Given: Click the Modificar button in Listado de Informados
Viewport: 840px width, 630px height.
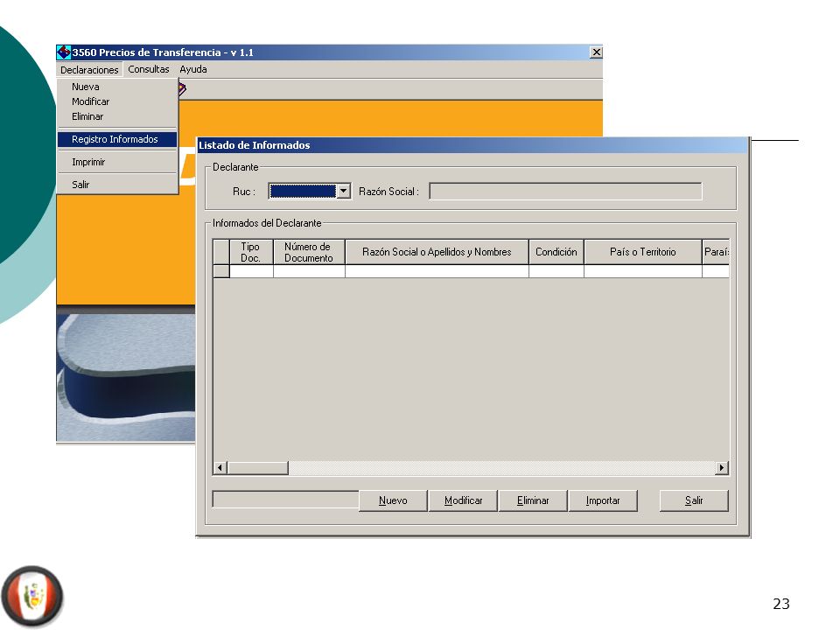Looking at the screenshot, I should [463, 500].
